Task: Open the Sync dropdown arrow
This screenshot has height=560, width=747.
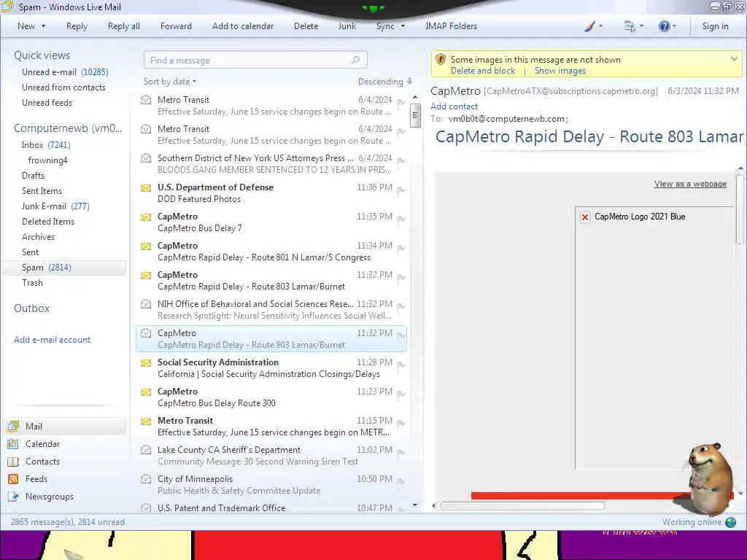Action: coord(403,26)
